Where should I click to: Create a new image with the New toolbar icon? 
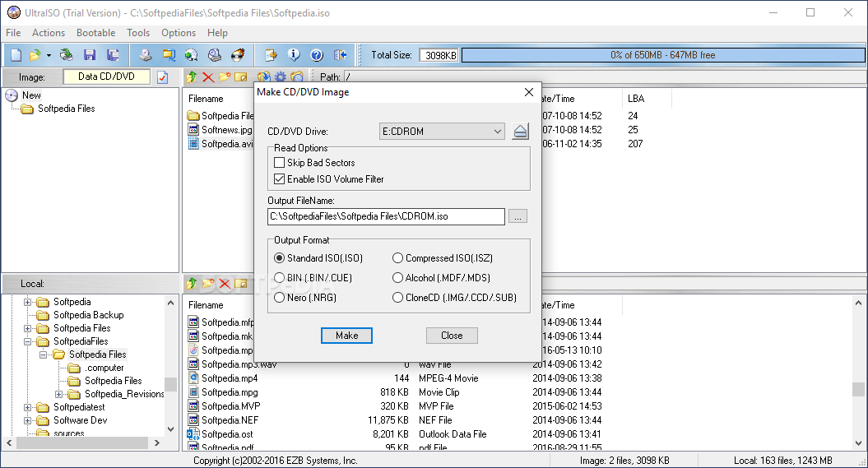click(x=16, y=55)
